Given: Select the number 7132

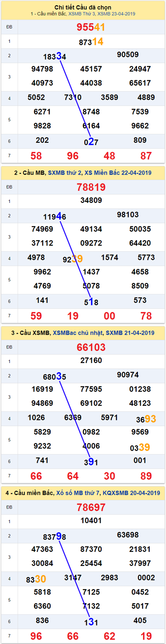Looking at the screenshot, I should (x=91, y=606).
